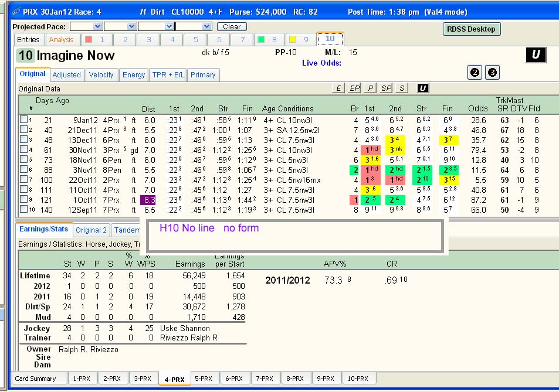Image resolution: width=559 pixels, height=392 pixels.
Task: Click the Live Odds label
Action: pyautogui.click(x=321, y=63)
